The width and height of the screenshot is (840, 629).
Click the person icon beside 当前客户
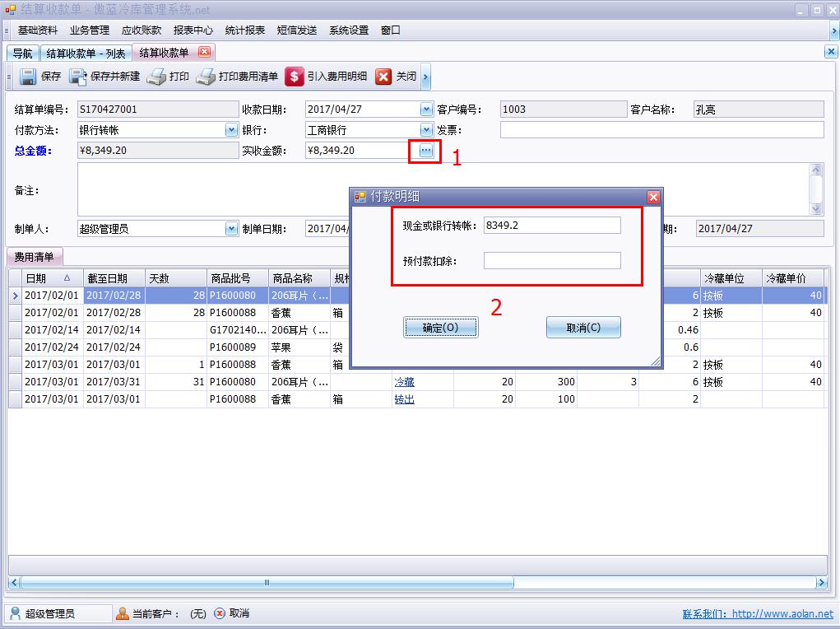(123, 613)
